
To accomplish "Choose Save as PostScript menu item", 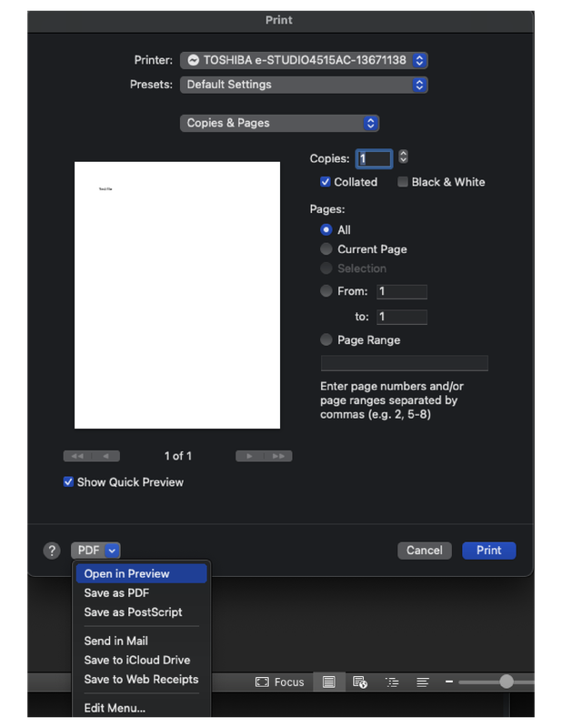I will point(142,612).
